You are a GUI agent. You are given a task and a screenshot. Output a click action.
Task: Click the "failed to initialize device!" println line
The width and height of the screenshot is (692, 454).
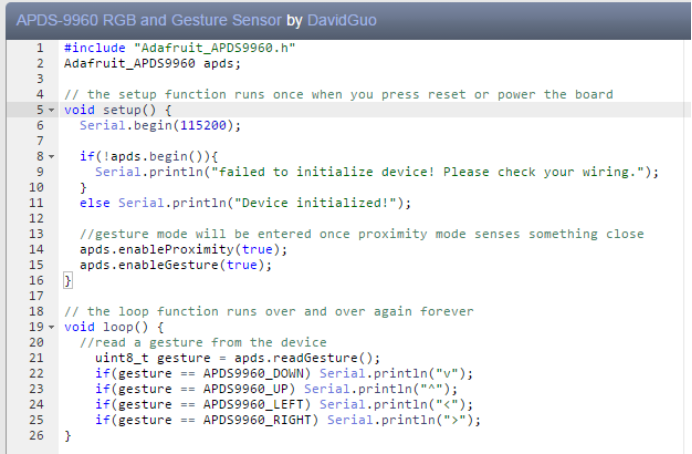pyautogui.click(x=377, y=172)
